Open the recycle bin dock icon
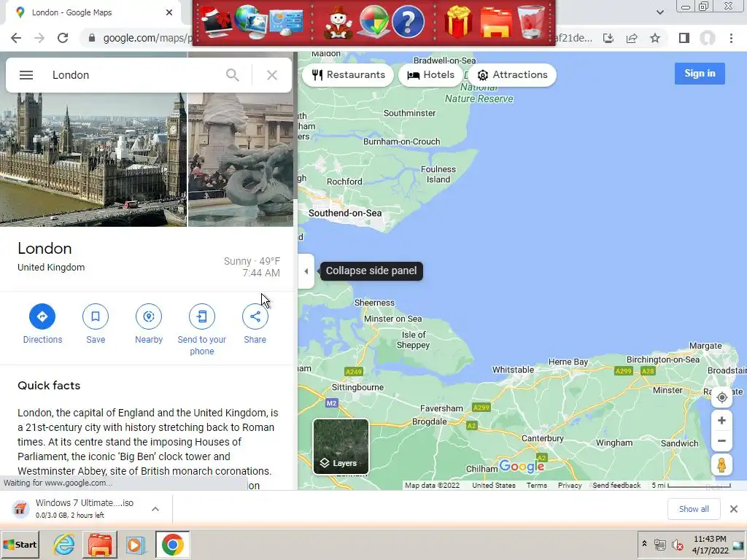This screenshot has height=560, width=747. pyautogui.click(x=531, y=22)
